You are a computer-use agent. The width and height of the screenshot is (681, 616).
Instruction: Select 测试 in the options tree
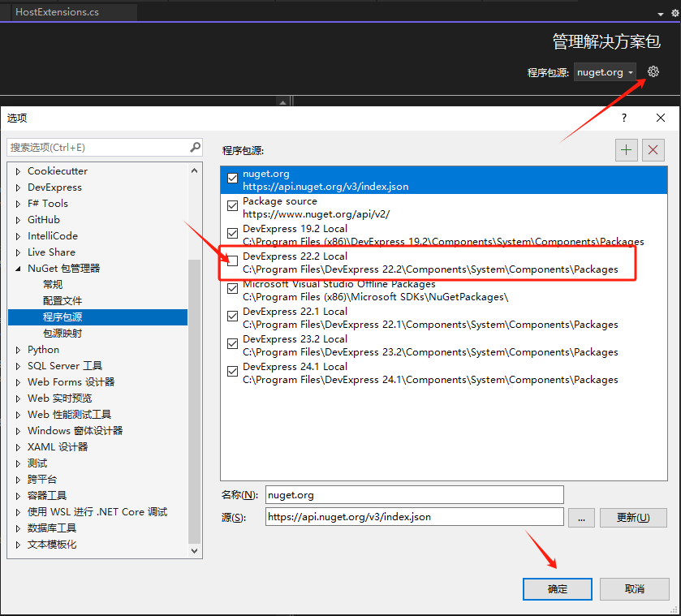[37, 463]
